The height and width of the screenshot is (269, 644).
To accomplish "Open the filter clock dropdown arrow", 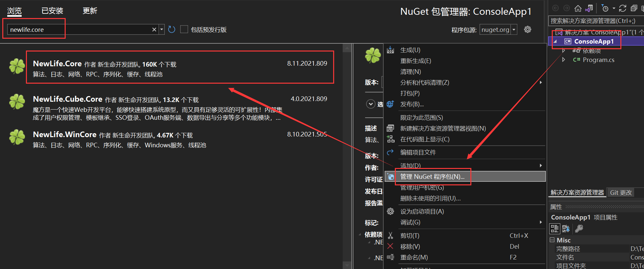I will point(614,8).
